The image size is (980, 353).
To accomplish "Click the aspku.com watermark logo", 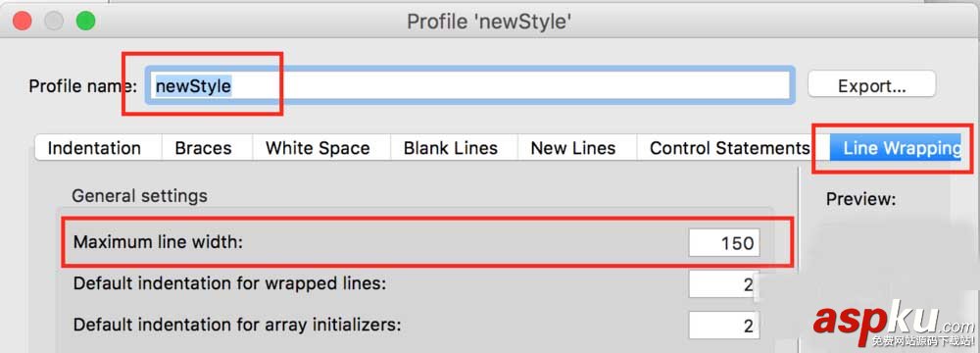I will click(894, 323).
